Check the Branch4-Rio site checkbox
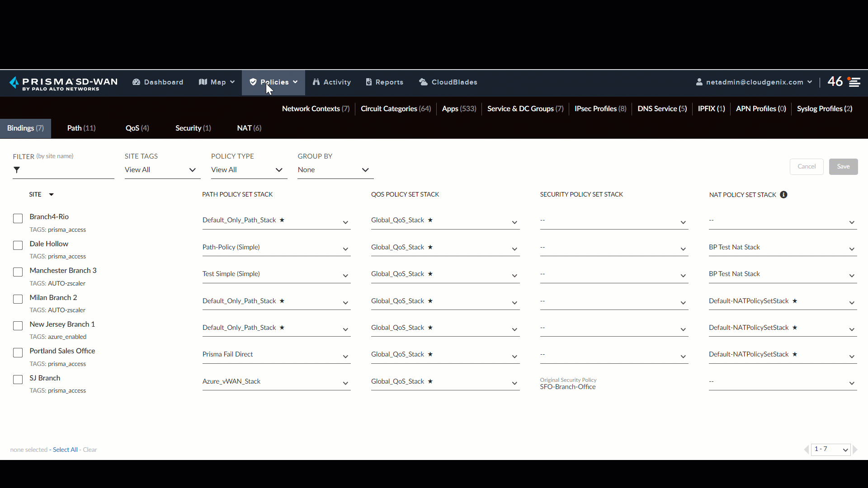Image resolution: width=868 pixels, height=488 pixels. click(18, 219)
